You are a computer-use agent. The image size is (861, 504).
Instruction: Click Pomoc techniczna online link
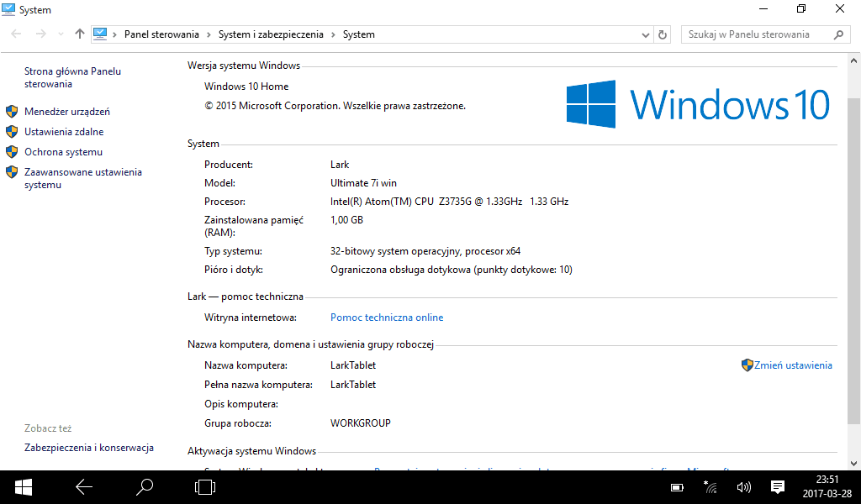coord(387,317)
